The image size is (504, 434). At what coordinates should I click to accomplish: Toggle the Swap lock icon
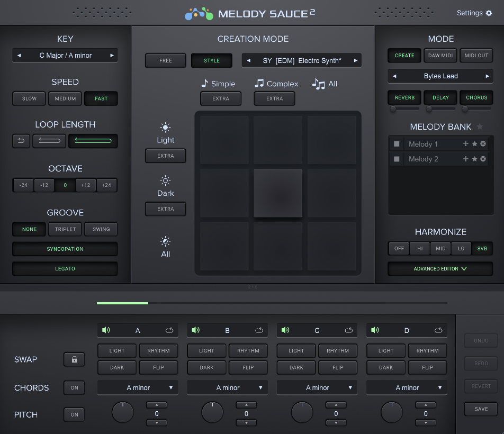click(x=74, y=359)
